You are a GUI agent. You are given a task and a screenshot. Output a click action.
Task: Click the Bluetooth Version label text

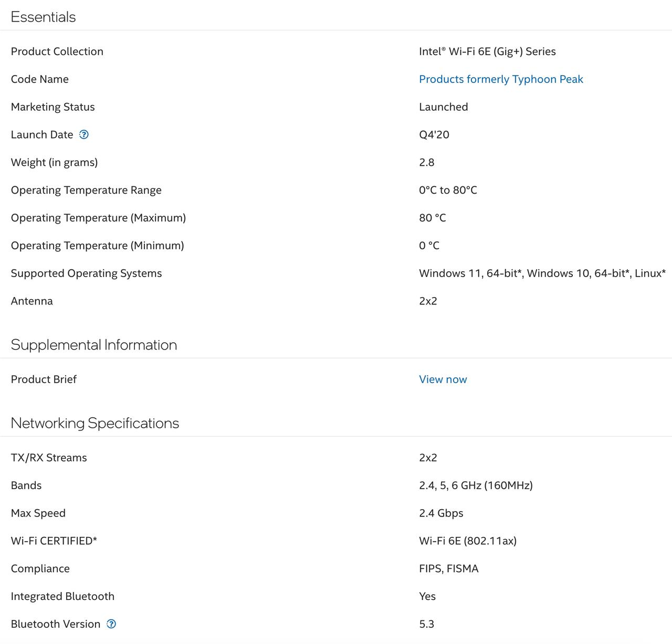(55, 624)
